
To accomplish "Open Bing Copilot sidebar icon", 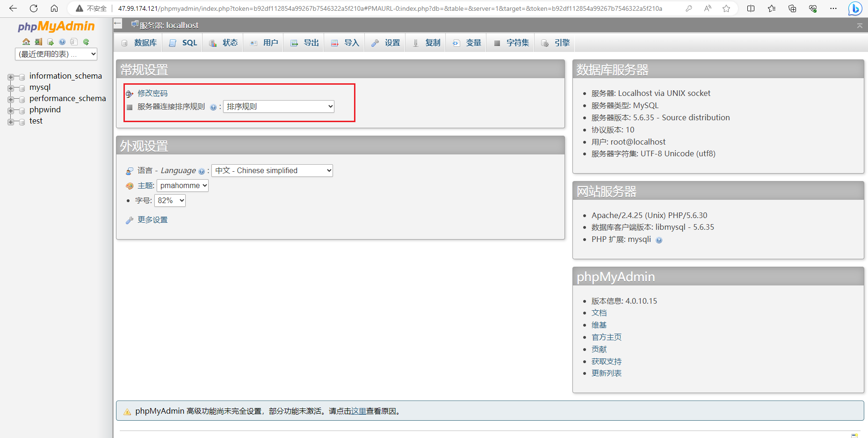I will (x=855, y=8).
